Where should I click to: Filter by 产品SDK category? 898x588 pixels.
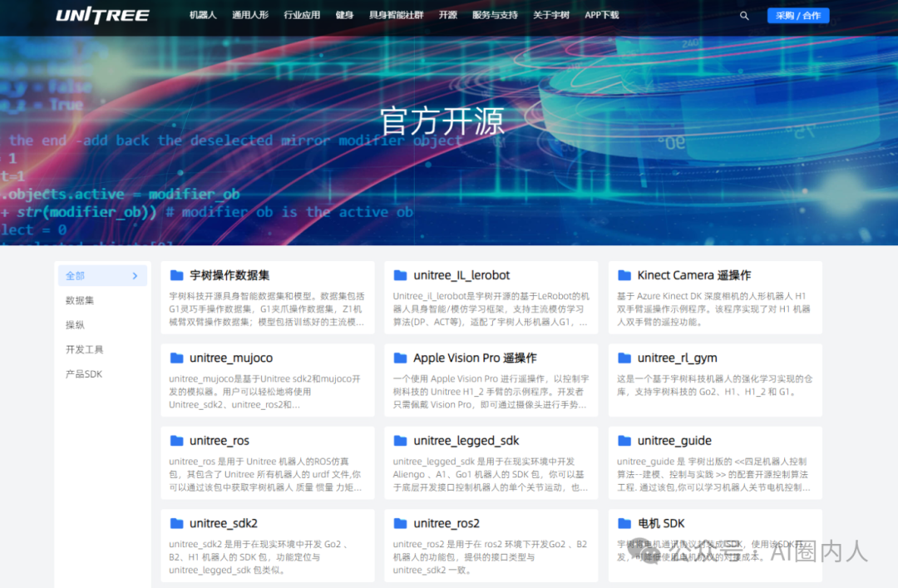click(x=84, y=374)
